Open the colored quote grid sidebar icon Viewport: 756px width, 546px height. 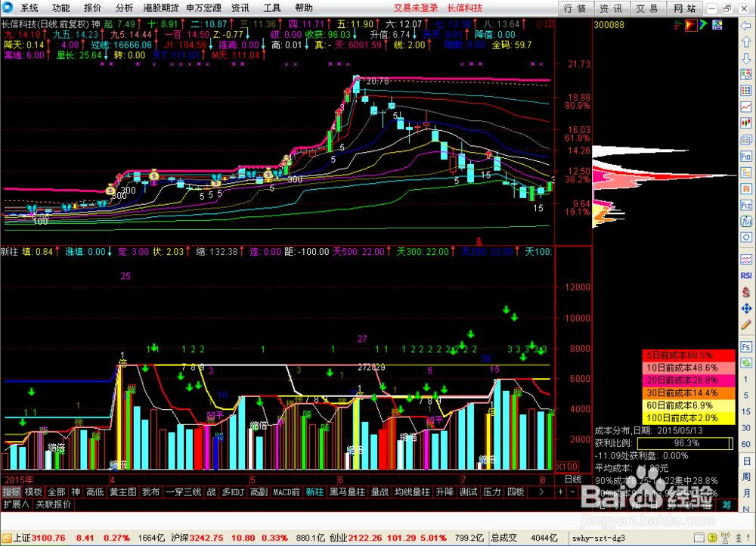pyautogui.click(x=746, y=91)
